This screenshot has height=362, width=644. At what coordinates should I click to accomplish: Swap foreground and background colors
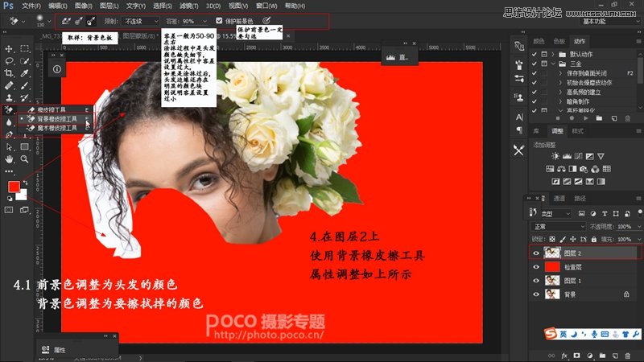pos(26,182)
